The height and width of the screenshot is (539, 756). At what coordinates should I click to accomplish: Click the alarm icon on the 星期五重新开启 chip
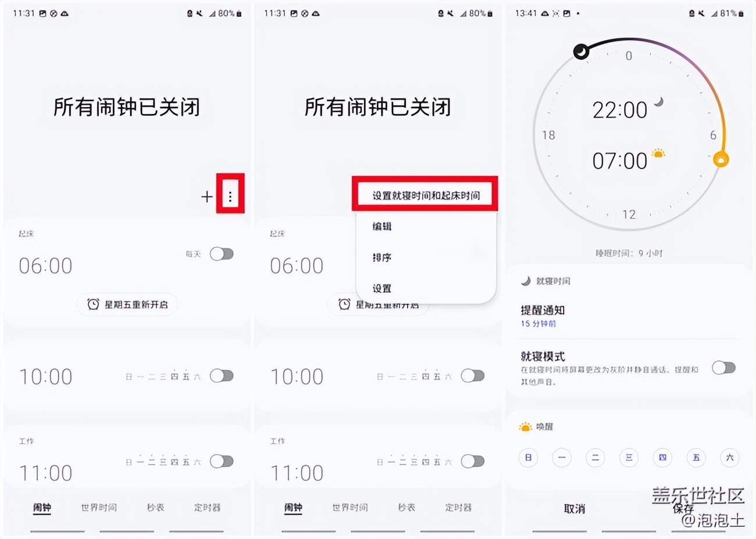[x=92, y=304]
